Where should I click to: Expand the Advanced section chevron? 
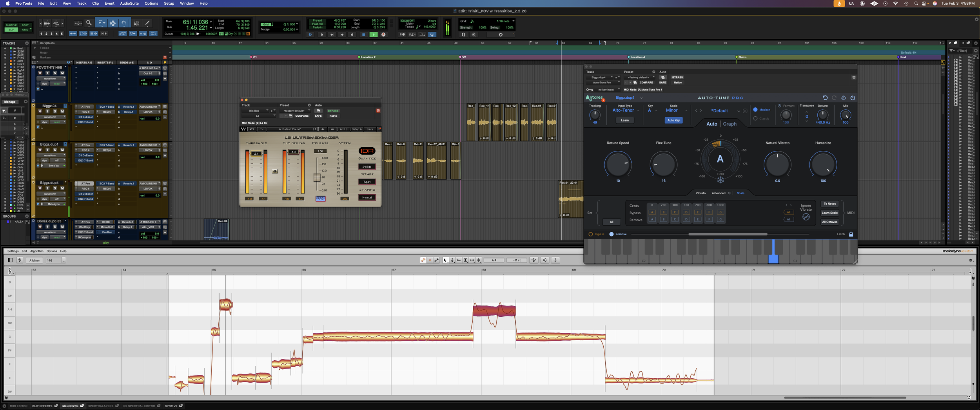coord(729,193)
